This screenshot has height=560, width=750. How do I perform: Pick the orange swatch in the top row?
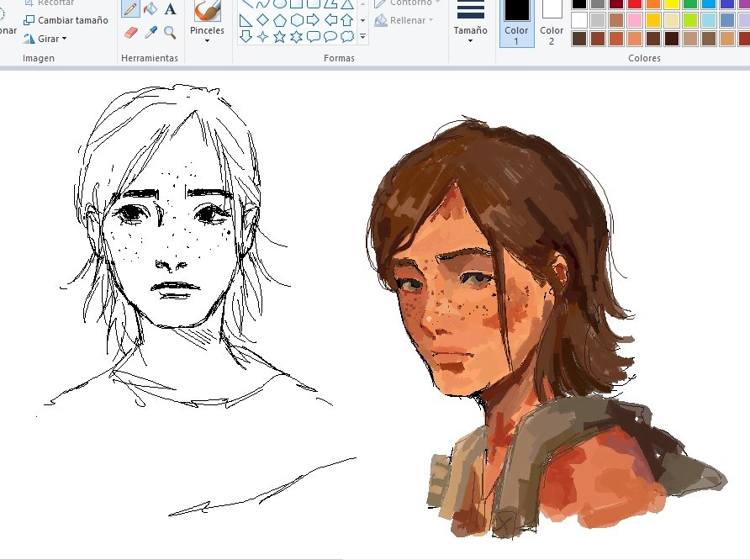[x=653, y=4]
